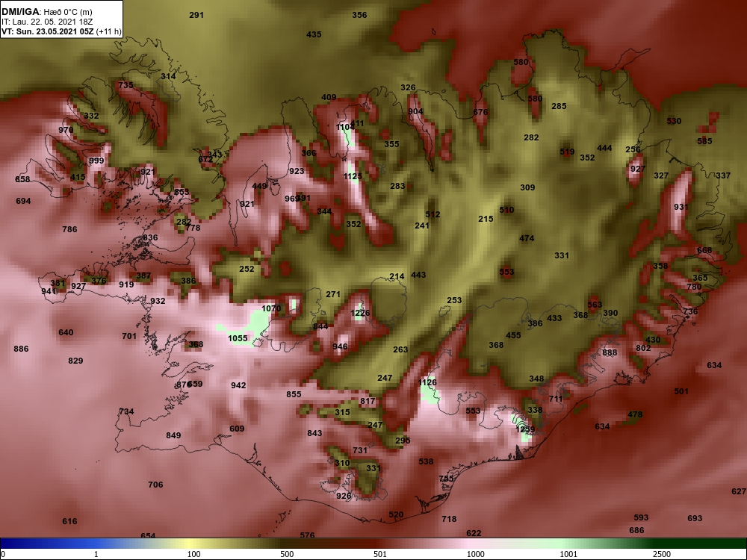Click the map value '1055'
The image size is (747, 560).
click(238, 338)
